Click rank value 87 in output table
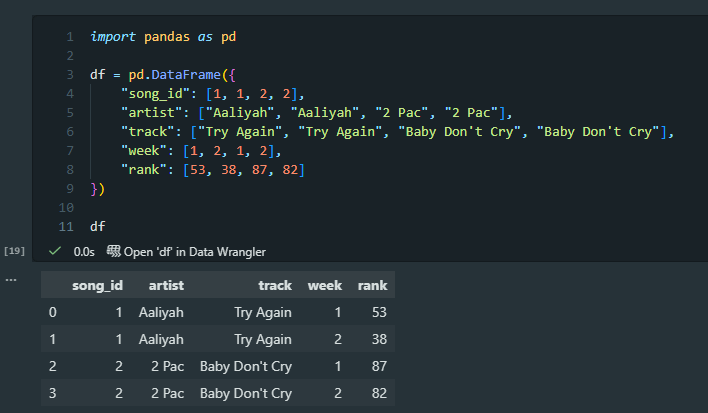 (x=376, y=367)
